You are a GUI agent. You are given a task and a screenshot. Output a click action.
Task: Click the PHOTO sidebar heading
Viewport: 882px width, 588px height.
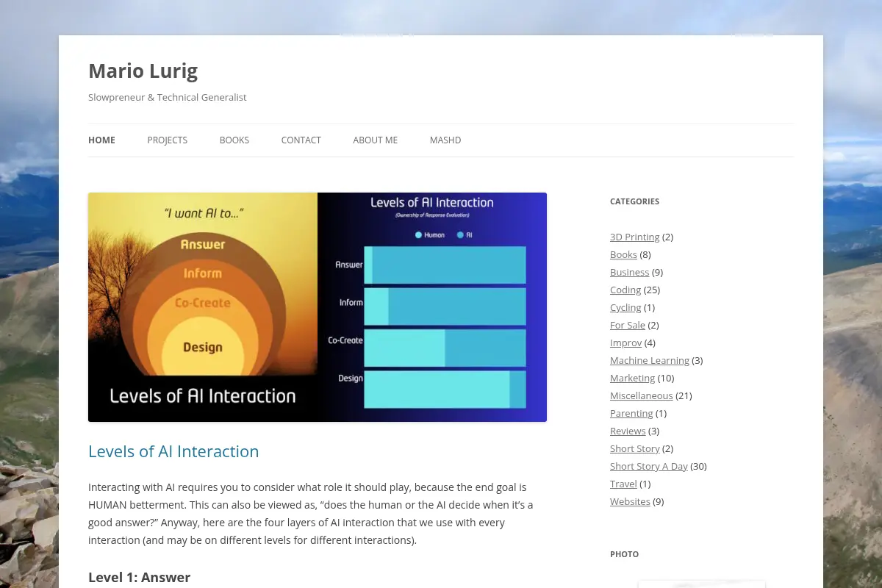[624, 554]
